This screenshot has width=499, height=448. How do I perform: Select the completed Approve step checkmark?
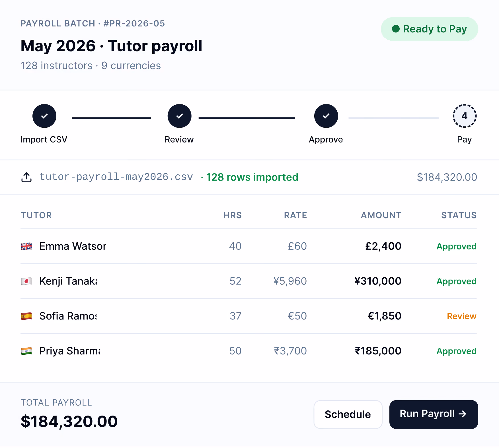coord(326,116)
